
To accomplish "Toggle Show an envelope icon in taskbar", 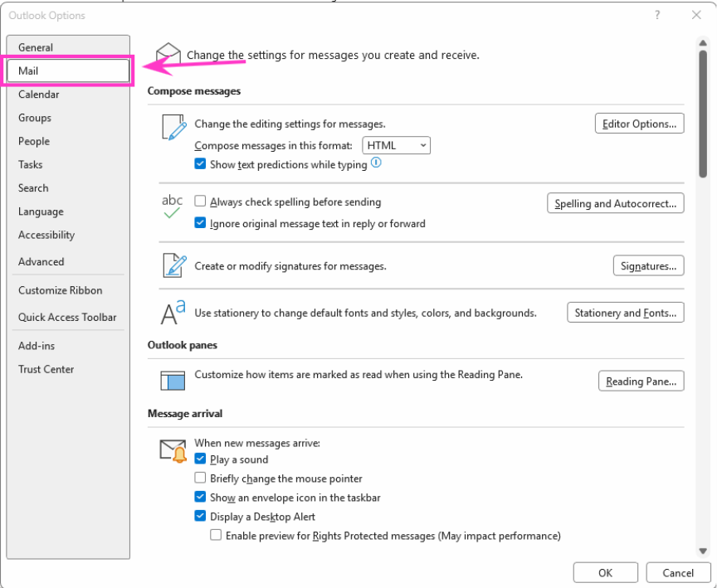I will [200, 497].
